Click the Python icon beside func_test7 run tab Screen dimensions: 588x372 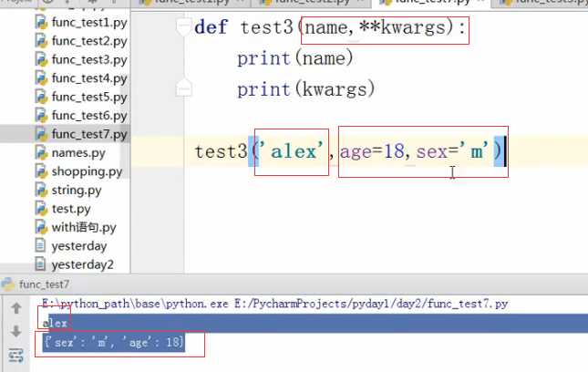[x=8, y=285]
